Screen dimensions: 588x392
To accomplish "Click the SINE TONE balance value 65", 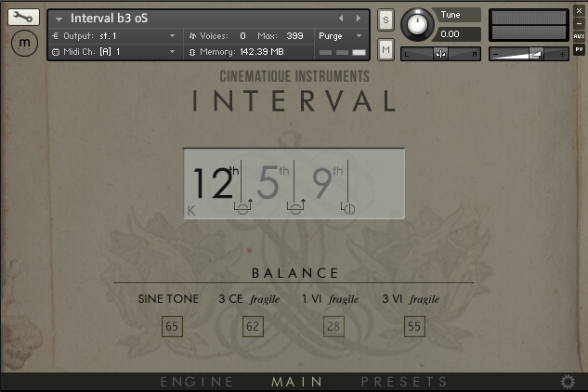I will pos(172,326).
